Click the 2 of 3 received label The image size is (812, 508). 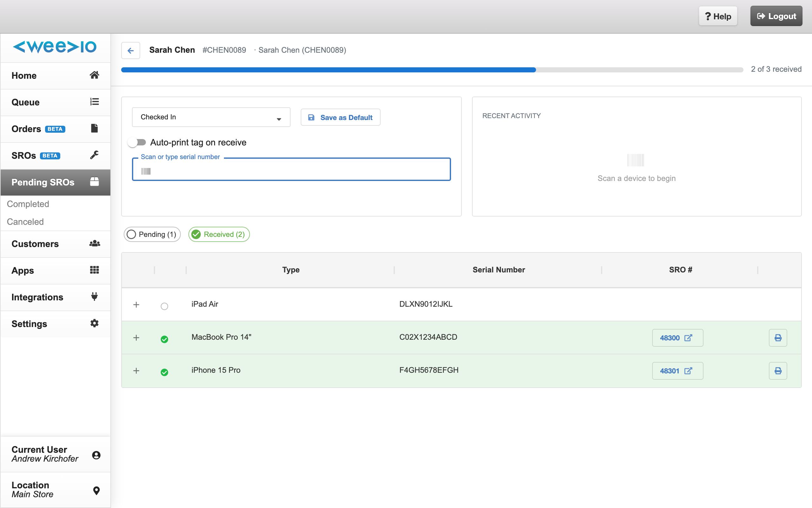pyautogui.click(x=776, y=69)
